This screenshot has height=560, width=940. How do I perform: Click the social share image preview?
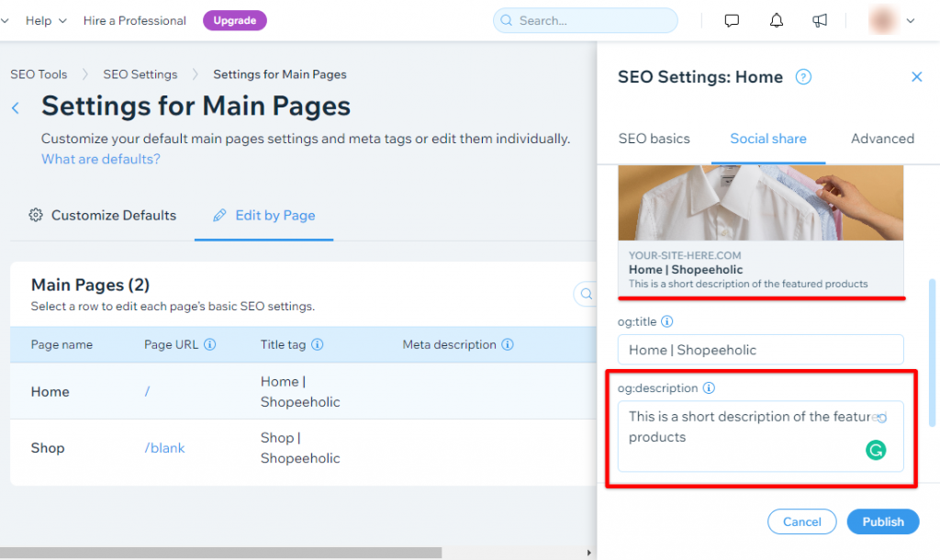click(x=760, y=202)
